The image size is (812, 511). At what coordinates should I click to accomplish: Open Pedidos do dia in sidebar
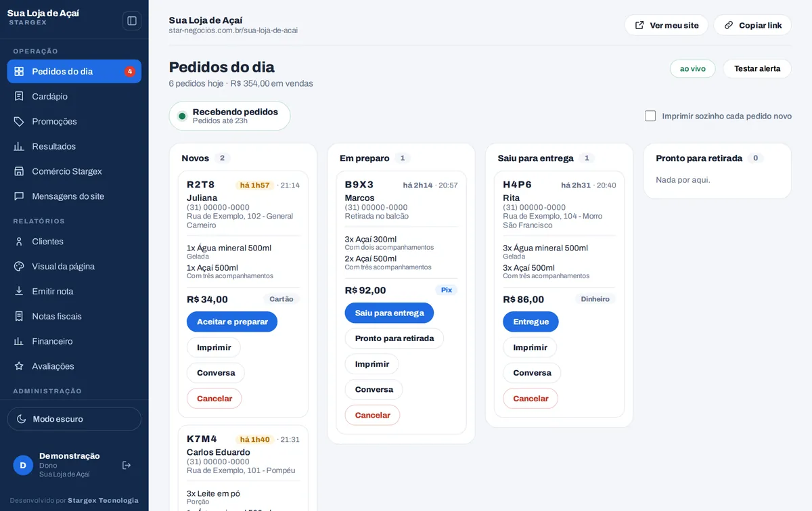74,72
